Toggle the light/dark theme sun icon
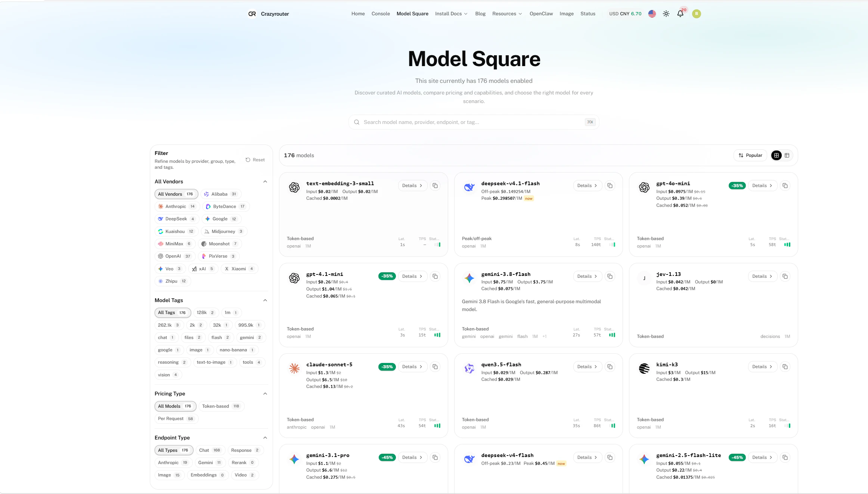This screenshot has width=868, height=494. [x=666, y=14]
